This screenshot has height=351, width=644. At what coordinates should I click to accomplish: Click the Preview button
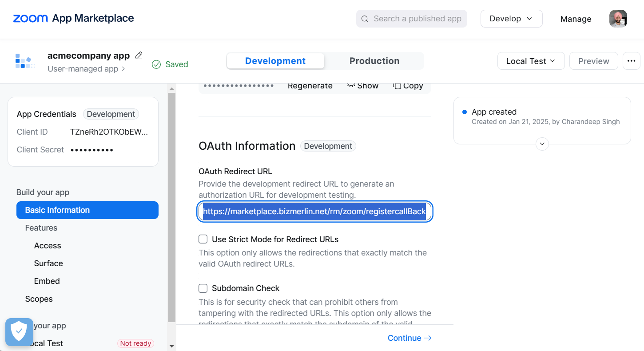click(593, 61)
